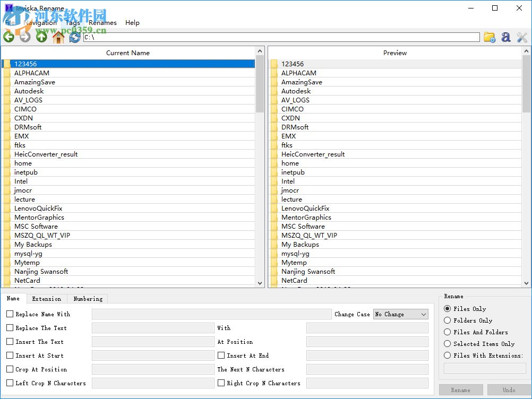Select AV_LOGS in the Preview list
Image resolution: width=532 pixels, height=399 pixels.
tap(395, 100)
